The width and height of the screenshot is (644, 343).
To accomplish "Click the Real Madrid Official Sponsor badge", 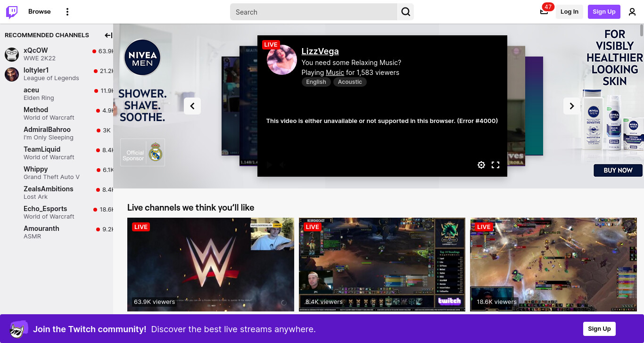I will 142,152.
